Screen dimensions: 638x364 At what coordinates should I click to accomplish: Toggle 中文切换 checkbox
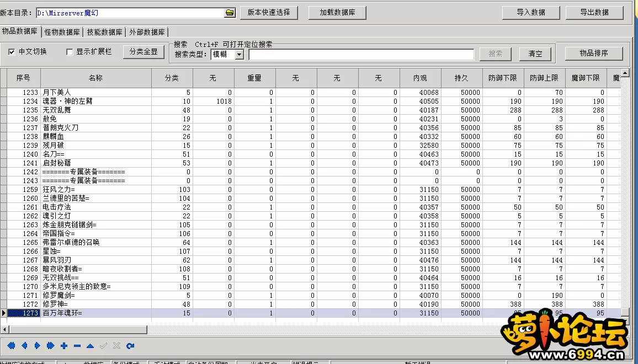12,52
